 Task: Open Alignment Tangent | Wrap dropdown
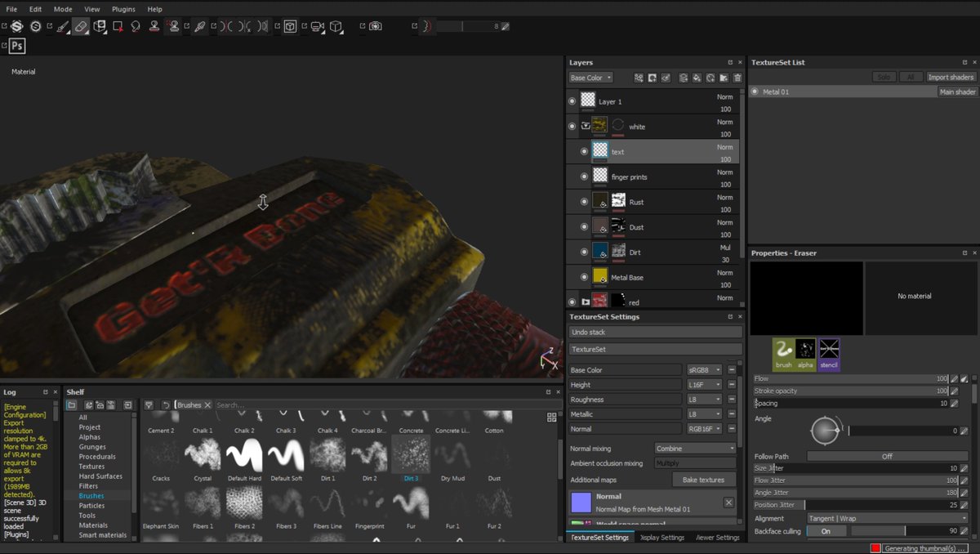[888, 518]
